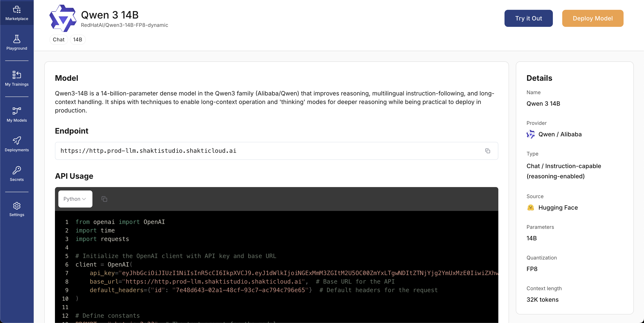Click the Qwen / Alibaba provider entry
The width and height of the screenshot is (644, 323).
point(560,134)
